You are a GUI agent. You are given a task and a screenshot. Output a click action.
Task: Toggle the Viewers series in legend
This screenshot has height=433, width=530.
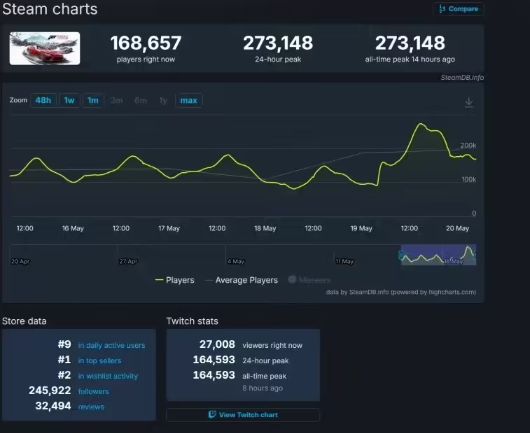coord(310,280)
